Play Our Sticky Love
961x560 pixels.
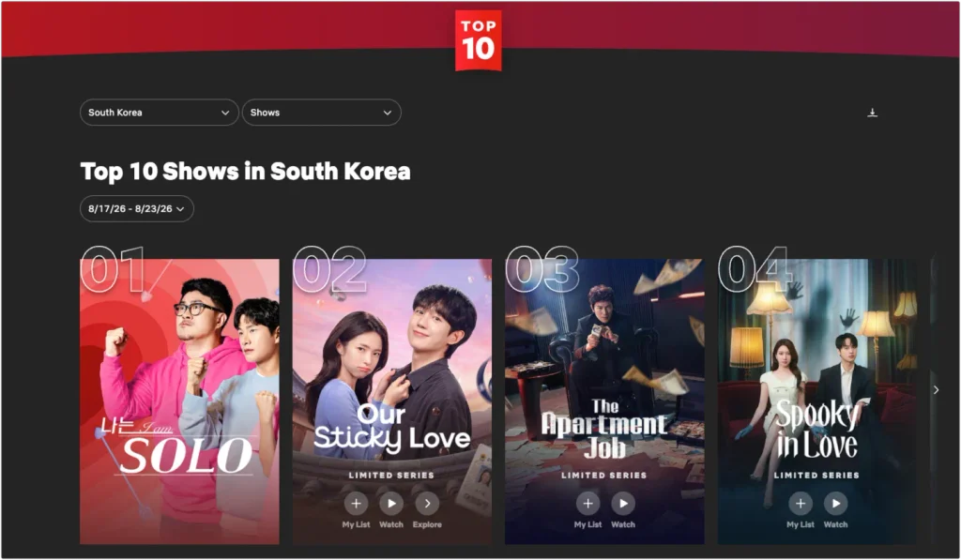[391, 504]
